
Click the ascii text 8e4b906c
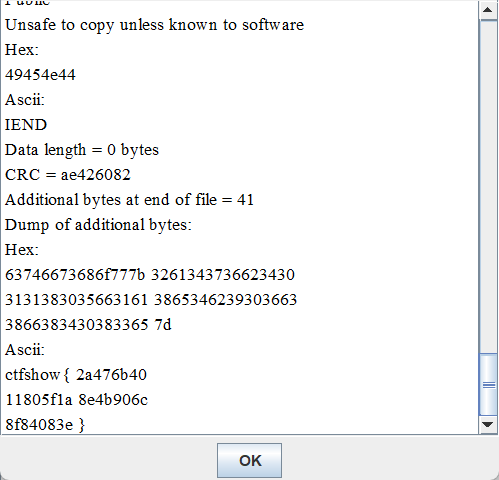click(x=113, y=400)
